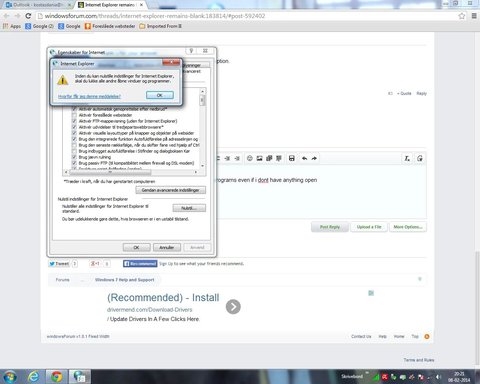Open the Windows Start button
480x384 pixels.
(x=9, y=377)
